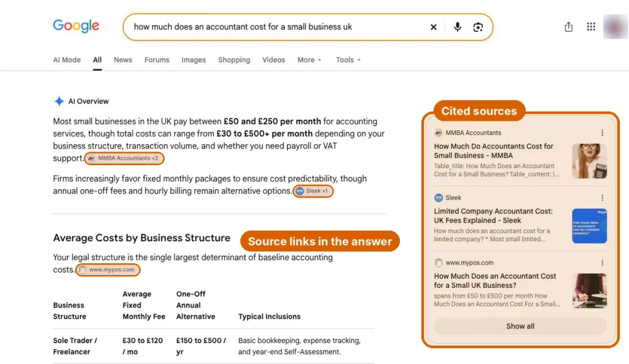Click the mypos article thumbnail image
Screen dimensions: 629x364
589,290
